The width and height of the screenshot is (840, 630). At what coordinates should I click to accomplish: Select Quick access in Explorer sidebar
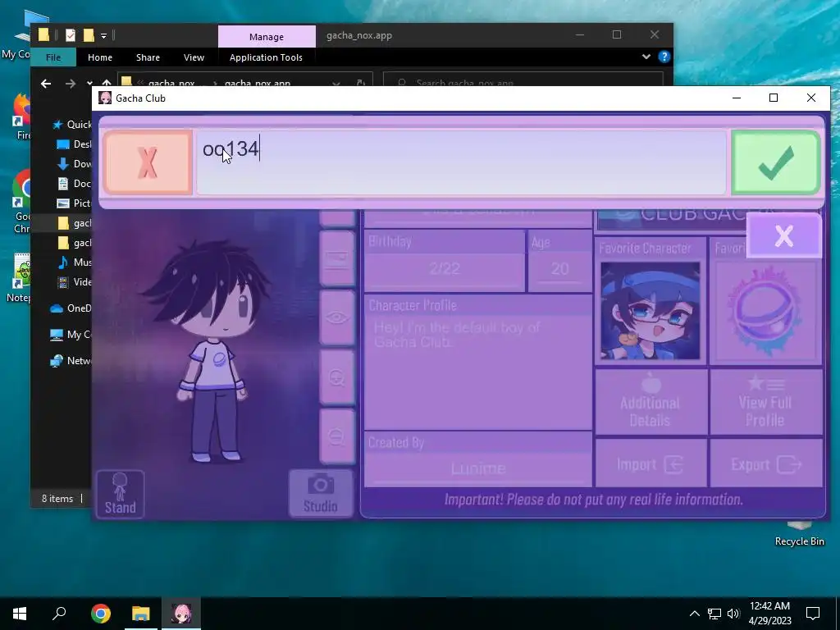pyautogui.click(x=71, y=125)
